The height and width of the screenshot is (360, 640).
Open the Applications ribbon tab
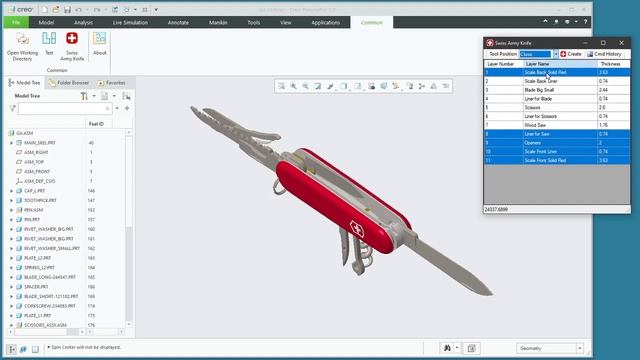tap(326, 22)
